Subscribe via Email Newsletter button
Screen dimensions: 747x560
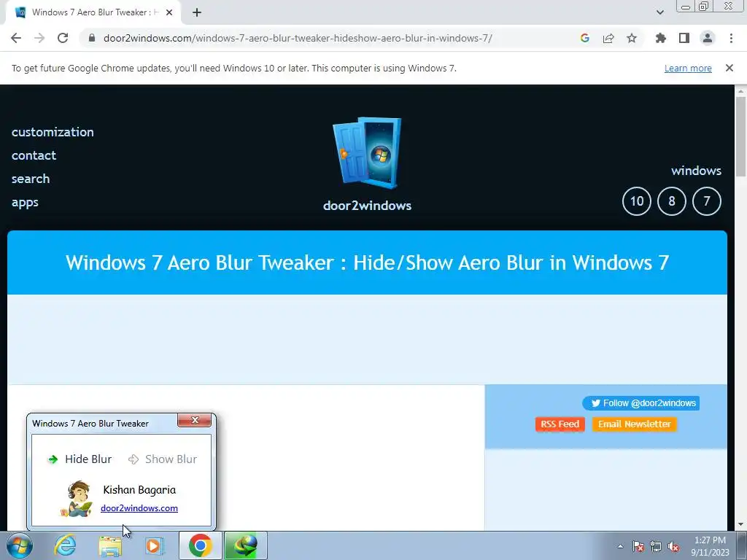coord(634,424)
